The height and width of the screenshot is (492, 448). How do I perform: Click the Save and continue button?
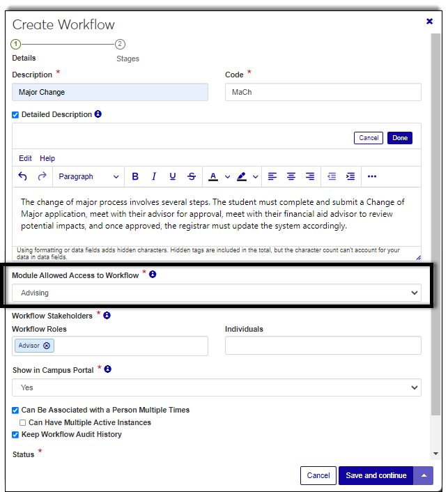coord(376,475)
